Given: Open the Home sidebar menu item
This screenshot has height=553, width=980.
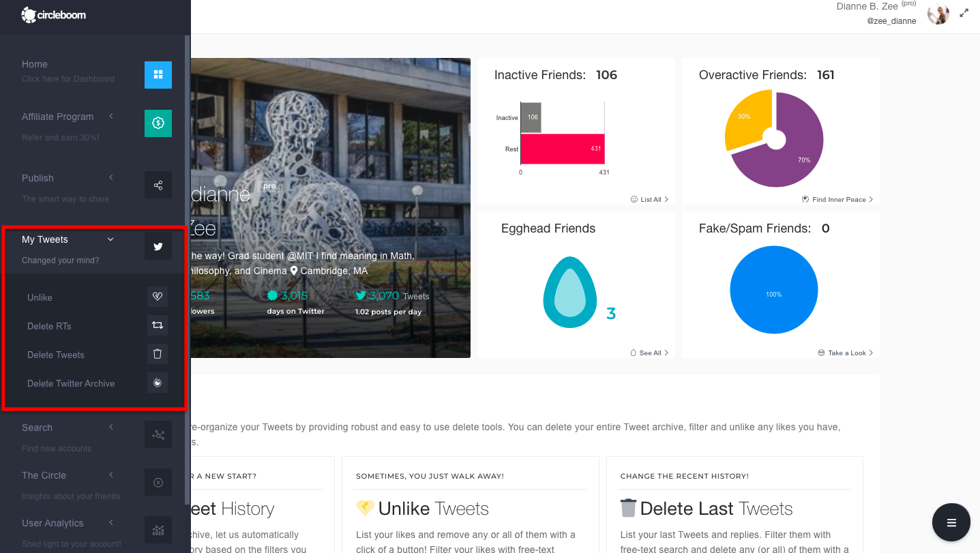Looking at the screenshot, I should 34,63.
